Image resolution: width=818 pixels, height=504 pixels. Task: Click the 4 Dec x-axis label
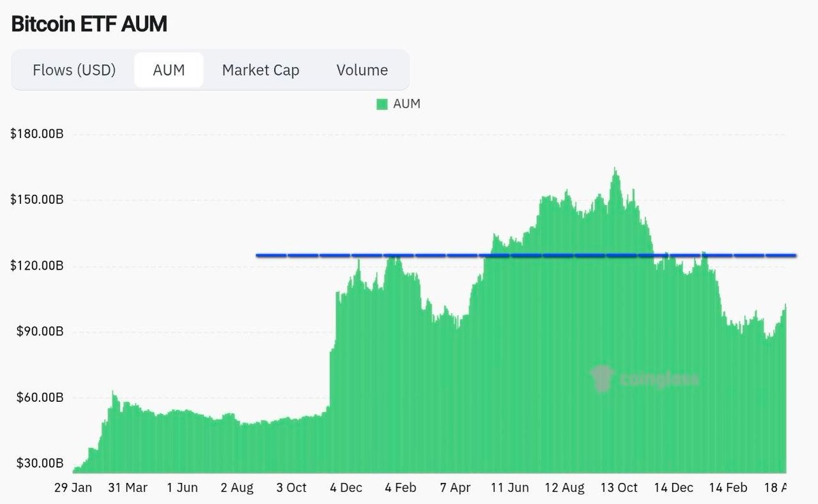(345, 488)
